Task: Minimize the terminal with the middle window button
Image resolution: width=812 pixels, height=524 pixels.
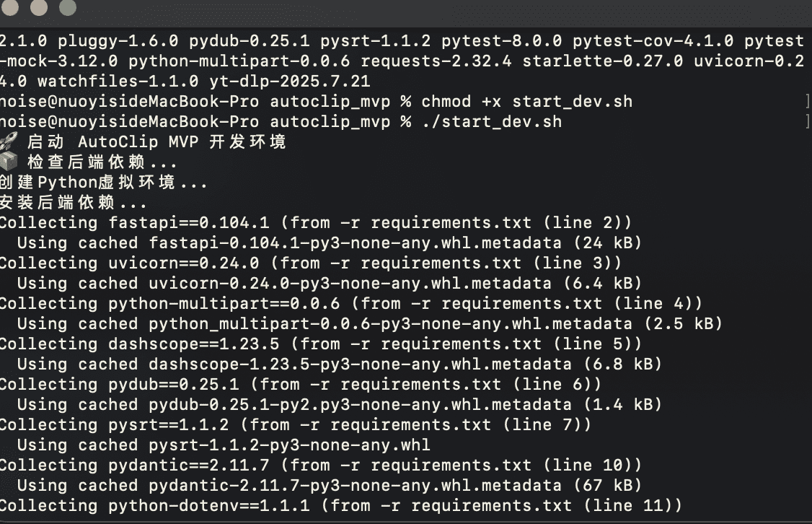Action: [40, 8]
